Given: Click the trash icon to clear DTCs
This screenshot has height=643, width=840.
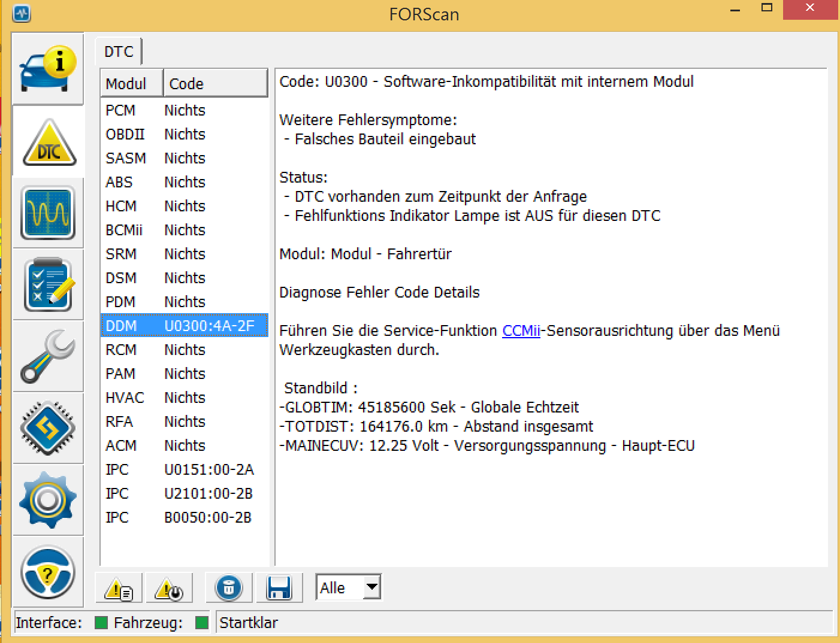Looking at the screenshot, I should [x=229, y=589].
